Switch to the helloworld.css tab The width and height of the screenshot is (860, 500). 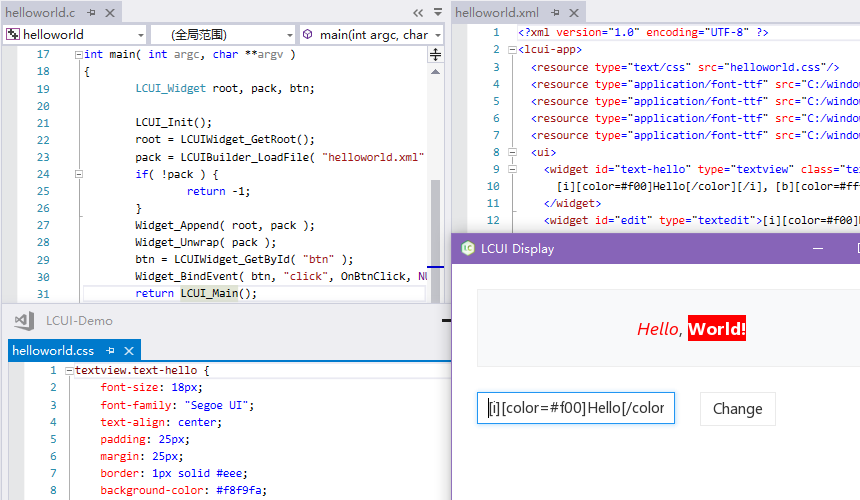53,351
